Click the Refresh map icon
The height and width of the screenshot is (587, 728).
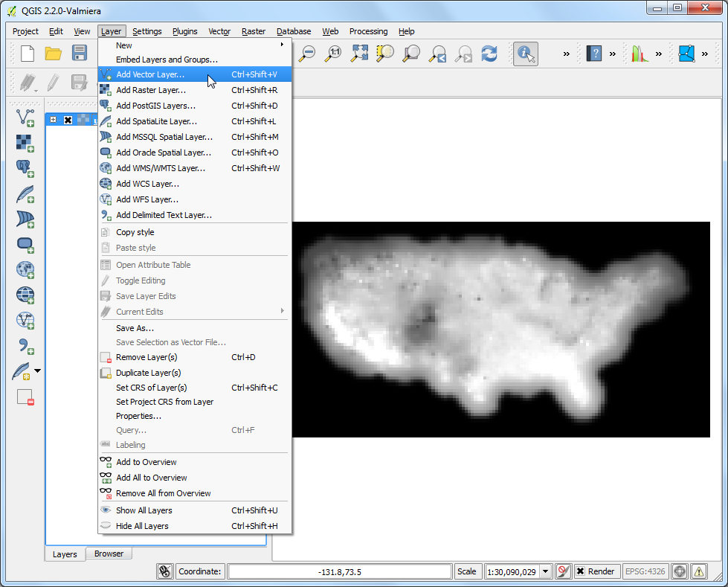[x=489, y=54]
